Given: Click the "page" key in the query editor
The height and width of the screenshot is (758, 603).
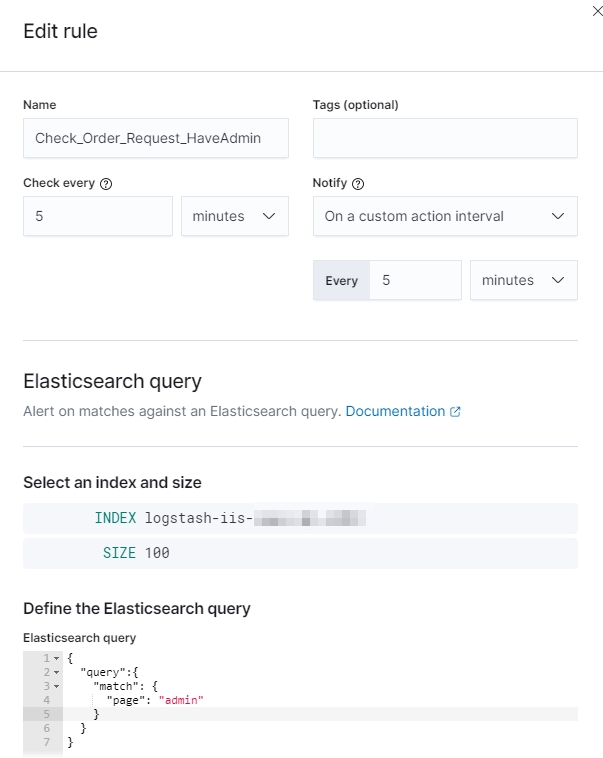Looking at the screenshot, I should [123, 701].
